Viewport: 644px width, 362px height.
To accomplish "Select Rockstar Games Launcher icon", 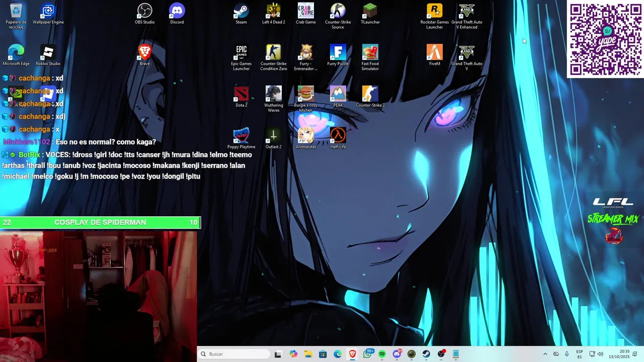I will (x=435, y=16).
